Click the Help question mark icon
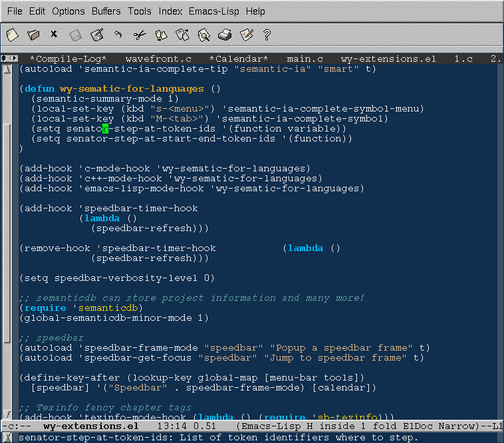504x443 pixels. click(267, 35)
